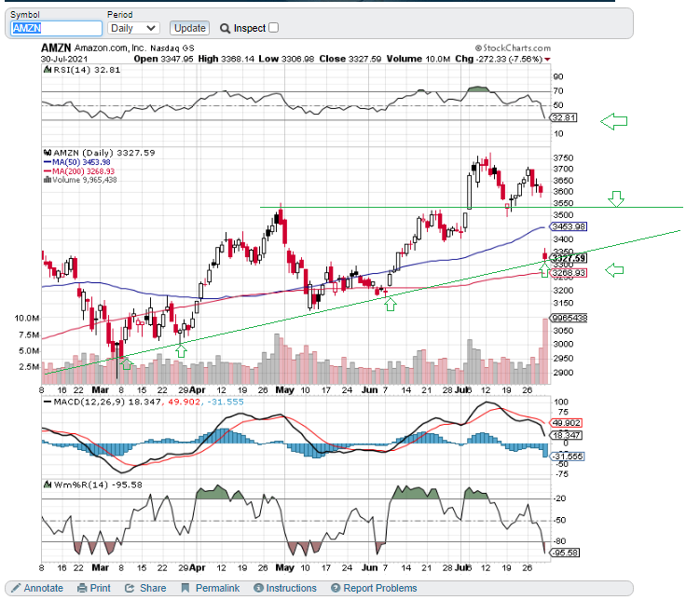This screenshot has width=700, height=600.
Task: Open the Permalink link
Action: [x=217, y=588]
